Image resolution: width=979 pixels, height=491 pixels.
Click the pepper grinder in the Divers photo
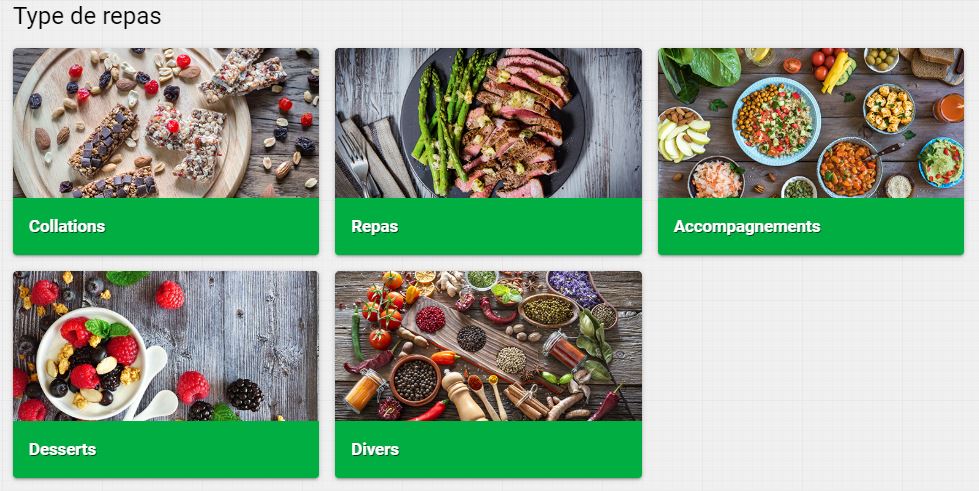pyautogui.click(x=463, y=396)
